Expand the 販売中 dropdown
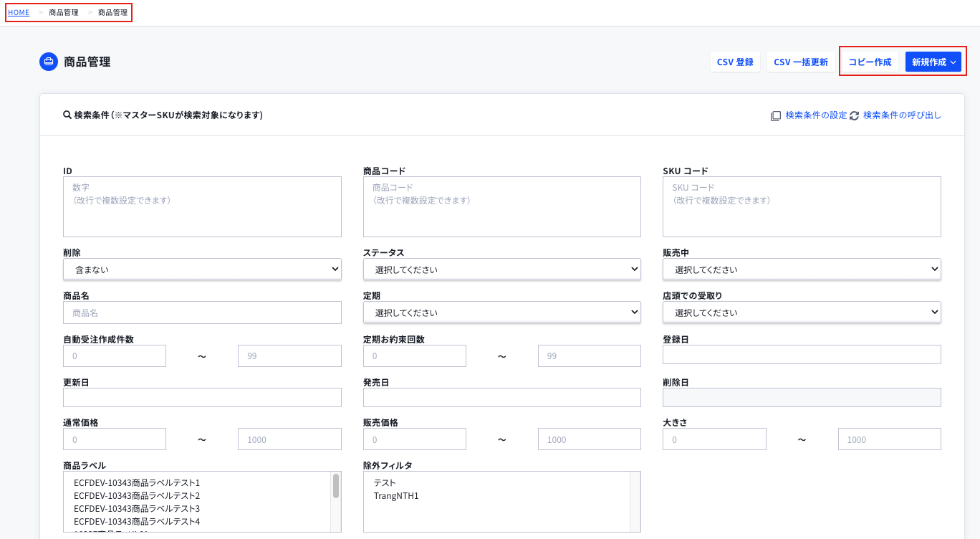The width and height of the screenshot is (980, 539). coord(802,269)
